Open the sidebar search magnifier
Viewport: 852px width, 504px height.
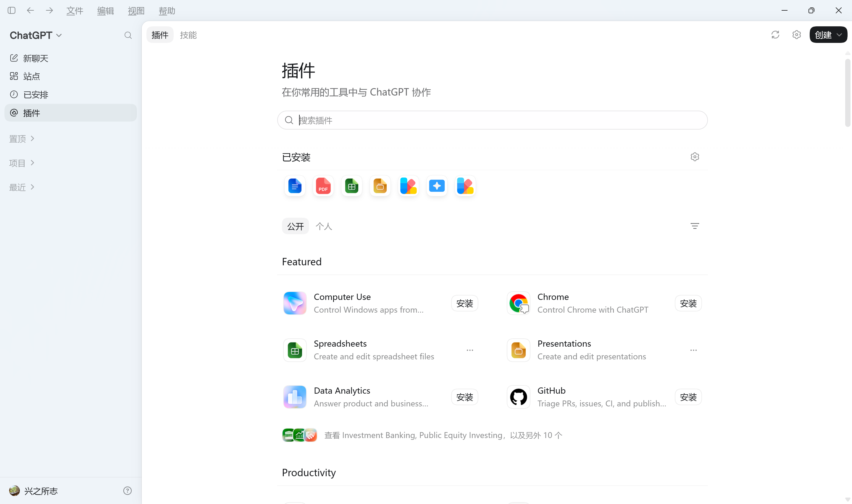[128, 35]
